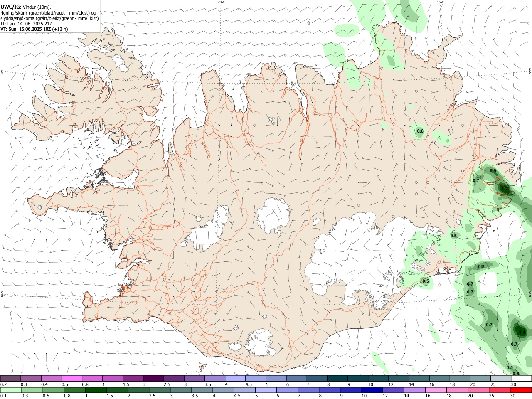532x399 pixels.
Task: Click the darkest purple snow legend swatch labeled 2
Action: 153,378
